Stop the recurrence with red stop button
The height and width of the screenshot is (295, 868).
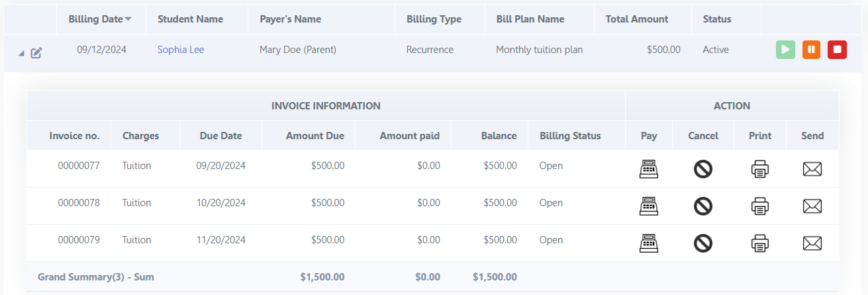pos(837,50)
